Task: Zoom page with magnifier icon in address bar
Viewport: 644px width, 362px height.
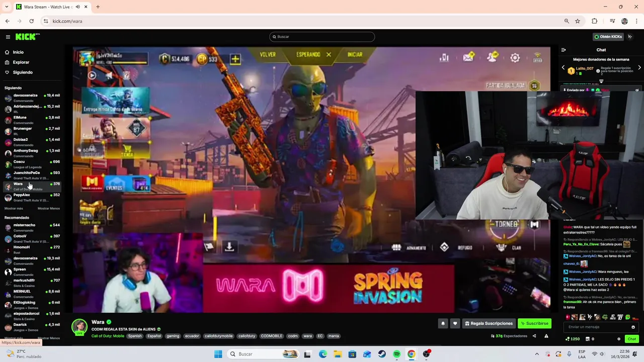Action: (567, 21)
